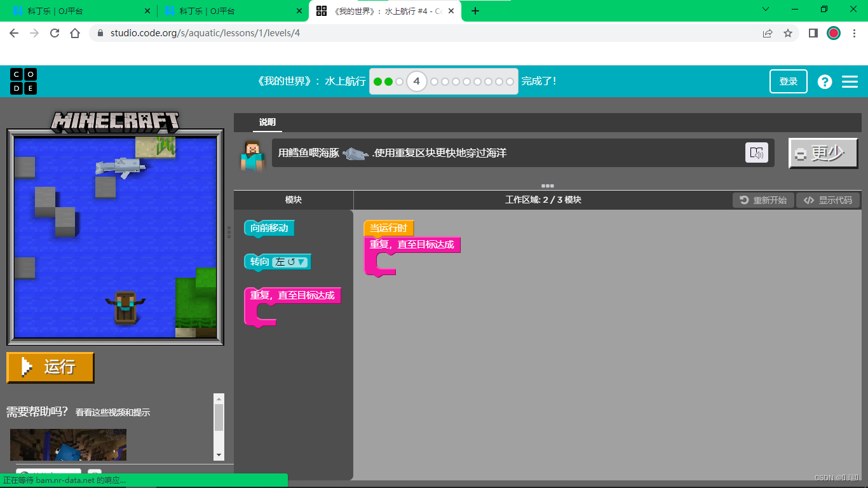868x488 pixels.
Task: Click the browser forward arrow
Action: (34, 33)
